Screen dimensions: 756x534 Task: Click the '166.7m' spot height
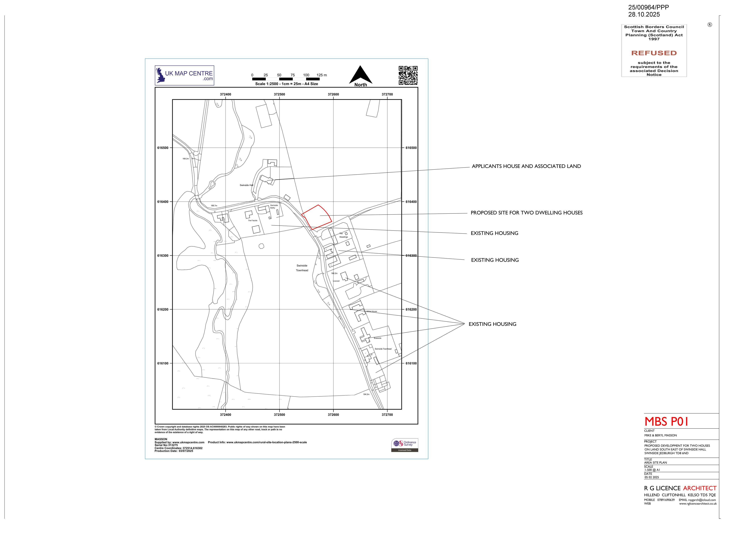tap(214, 206)
